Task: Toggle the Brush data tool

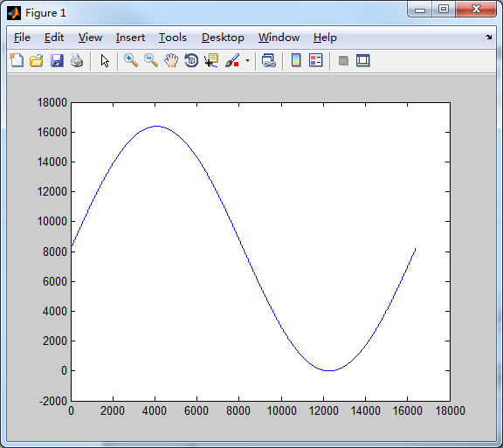Action: (x=232, y=60)
